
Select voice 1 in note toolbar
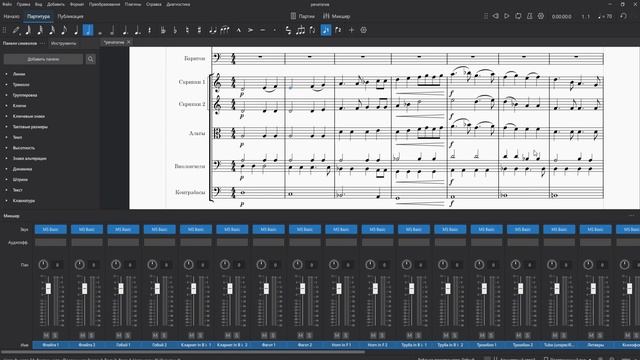coord(326,30)
